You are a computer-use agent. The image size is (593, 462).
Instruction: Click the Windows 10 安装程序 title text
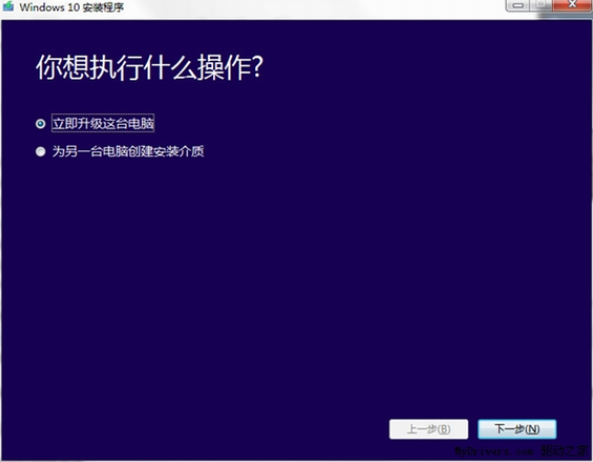[x=71, y=7]
